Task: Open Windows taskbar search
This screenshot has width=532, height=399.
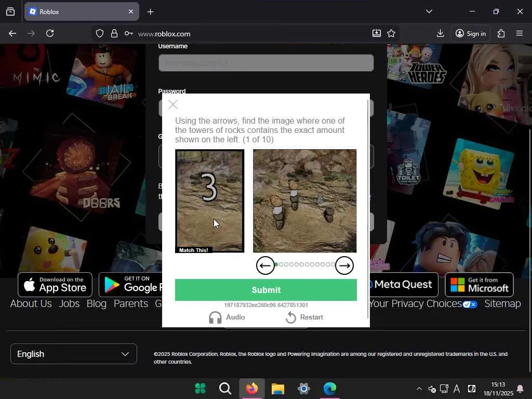Action: [x=225, y=389]
